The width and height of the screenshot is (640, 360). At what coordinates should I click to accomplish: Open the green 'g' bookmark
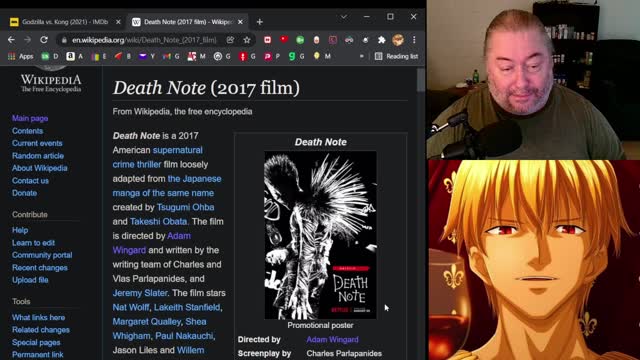[x=297, y=56]
